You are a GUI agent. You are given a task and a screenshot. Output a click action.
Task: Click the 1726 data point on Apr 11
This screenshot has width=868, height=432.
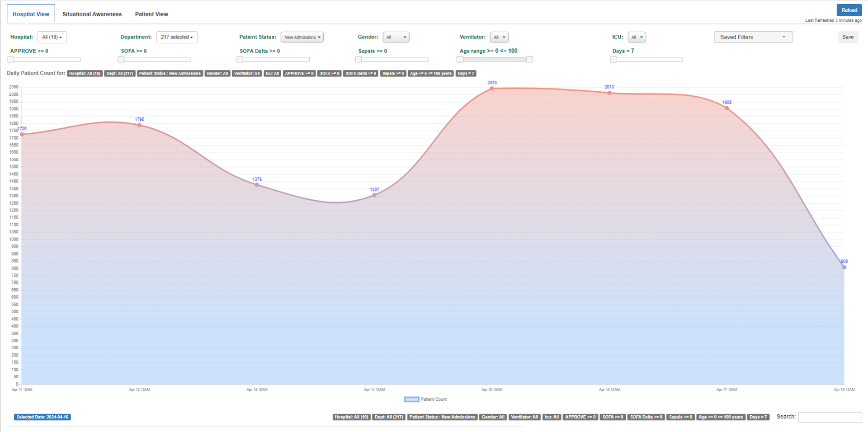click(x=22, y=134)
